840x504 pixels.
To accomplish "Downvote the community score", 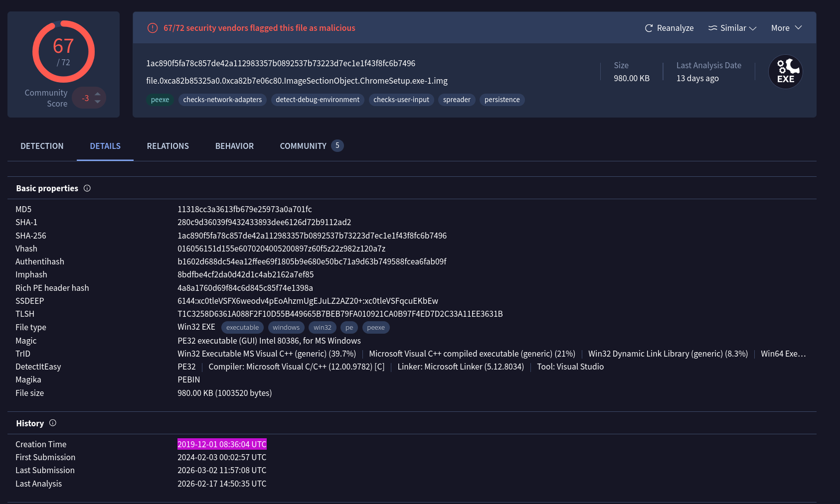I will (x=98, y=102).
